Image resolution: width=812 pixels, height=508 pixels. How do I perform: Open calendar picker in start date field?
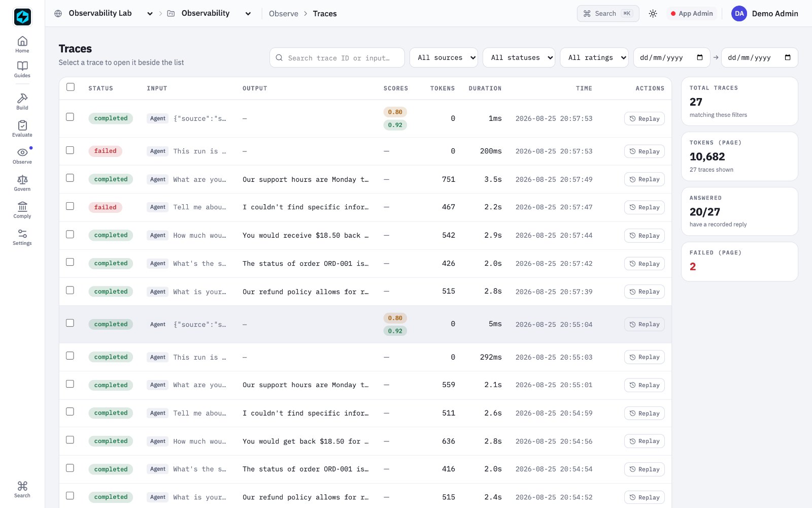coord(700,57)
